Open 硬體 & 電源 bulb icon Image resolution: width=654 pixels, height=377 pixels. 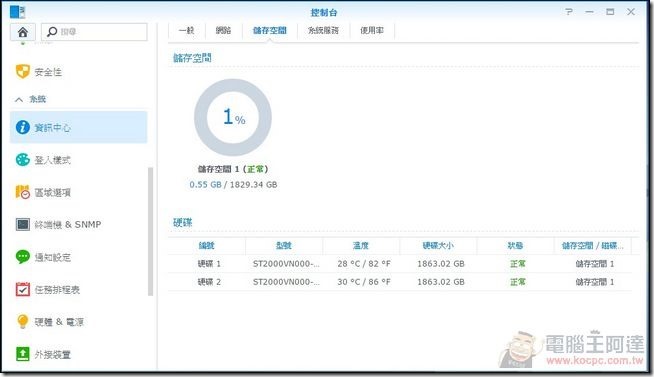point(23,322)
